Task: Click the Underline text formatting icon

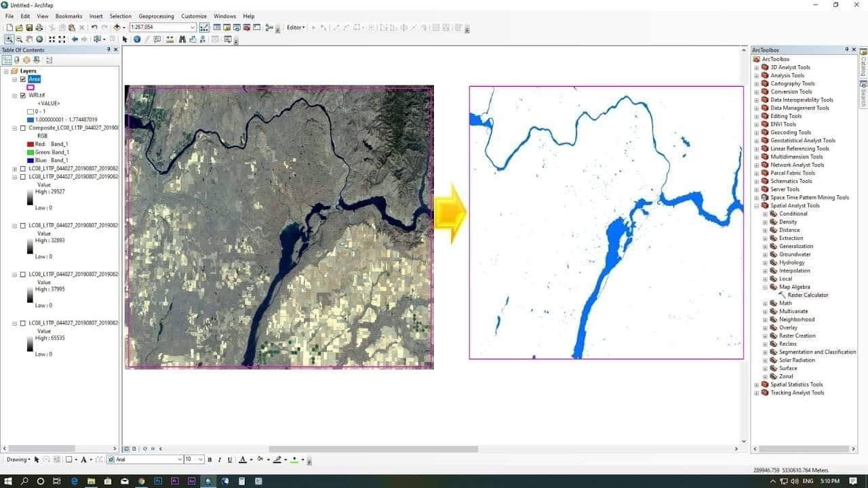Action: (x=229, y=460)
